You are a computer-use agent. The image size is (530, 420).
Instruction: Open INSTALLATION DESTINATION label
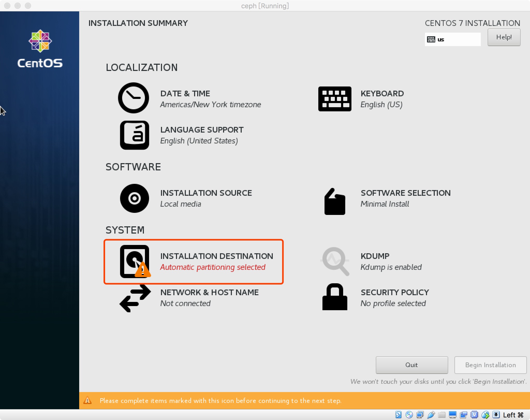217,256
